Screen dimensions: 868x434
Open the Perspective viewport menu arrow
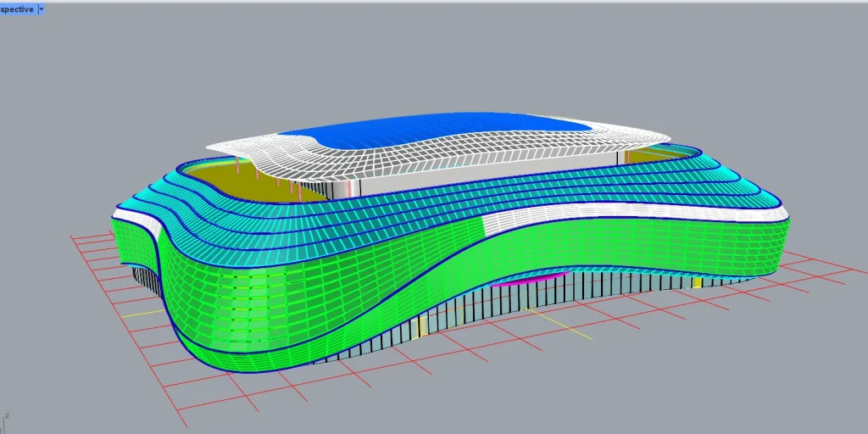coord(41,9)
